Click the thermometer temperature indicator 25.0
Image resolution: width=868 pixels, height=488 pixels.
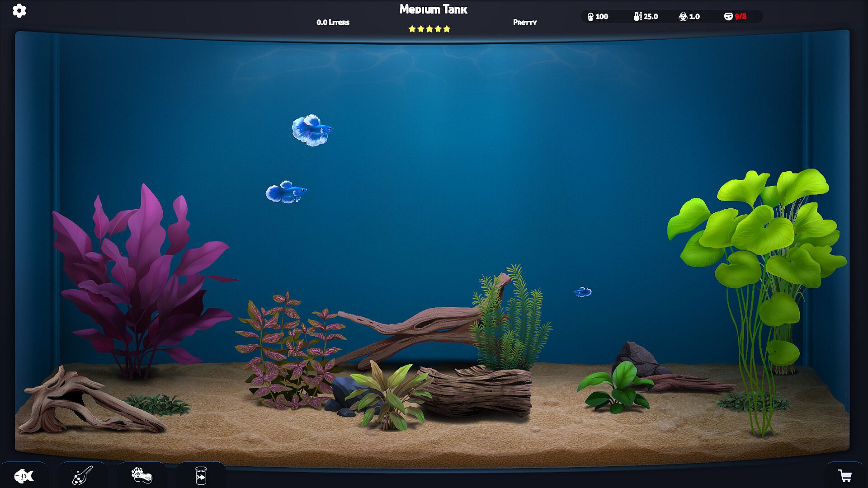click(x=646, y=17)
